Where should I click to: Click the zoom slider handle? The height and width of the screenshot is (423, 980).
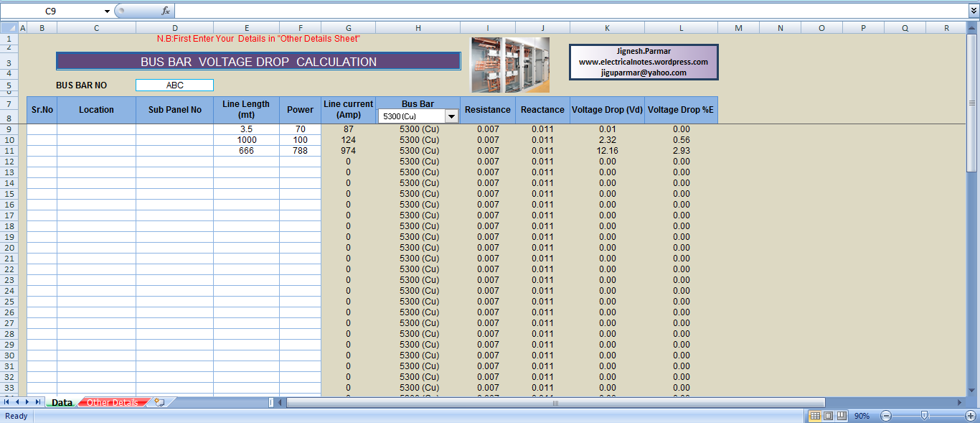(925, 416)
